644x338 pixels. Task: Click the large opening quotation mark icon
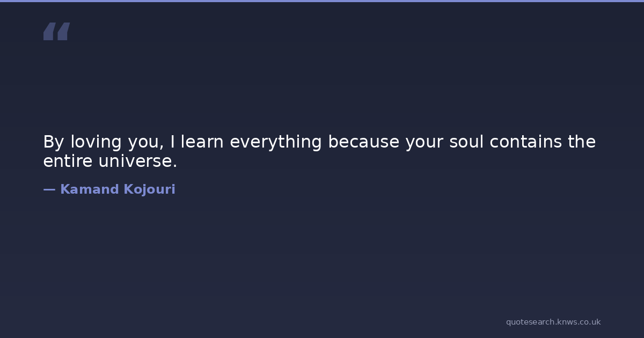click(56, 31)
